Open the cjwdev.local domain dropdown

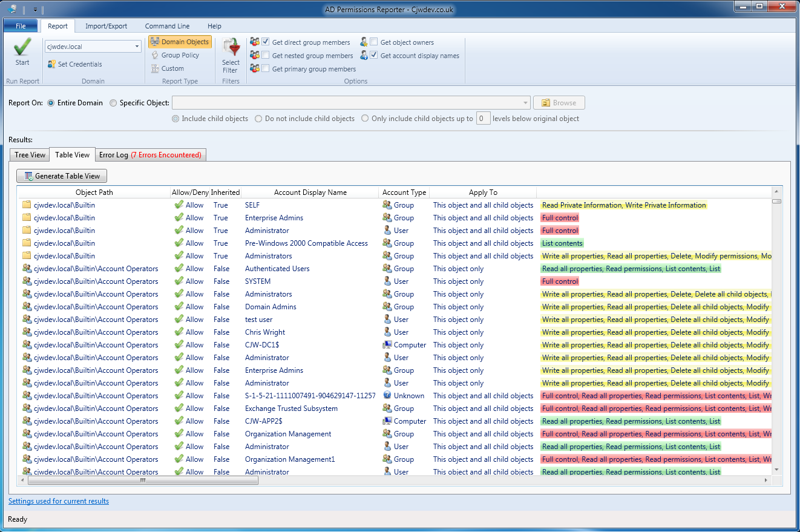pos(137,47)
